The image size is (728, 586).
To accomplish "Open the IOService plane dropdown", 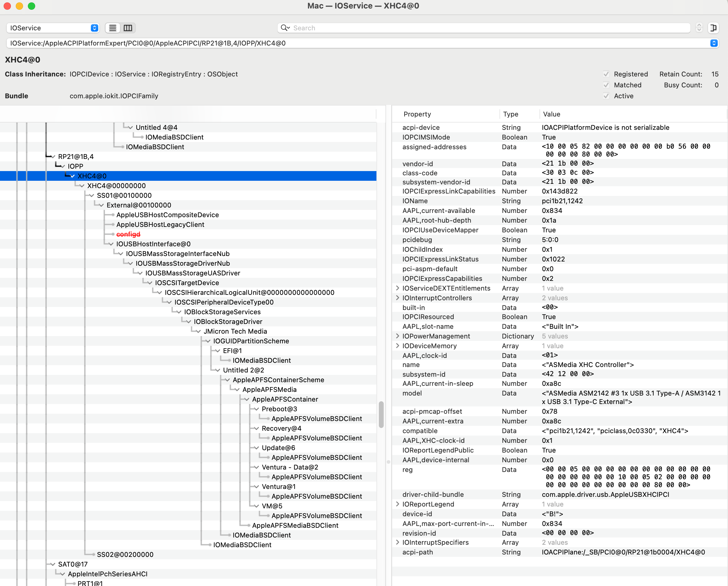I will 53,28.
